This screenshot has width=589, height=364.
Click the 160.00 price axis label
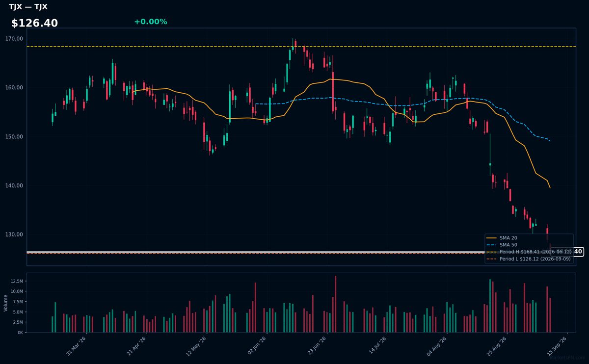pos(15,88)
